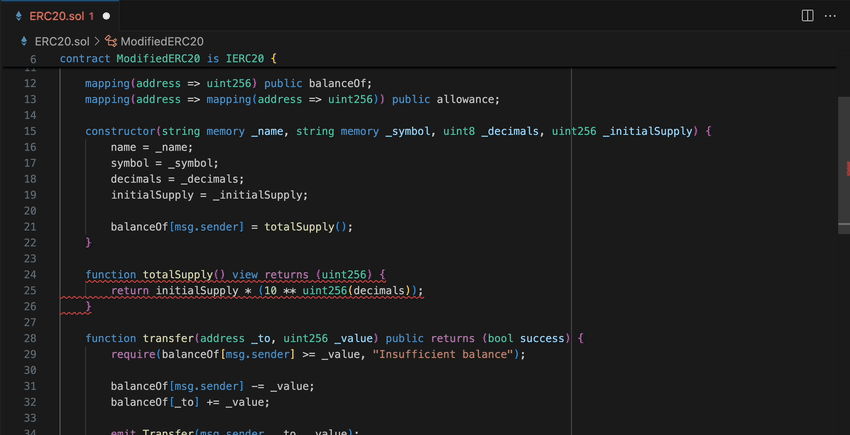Place cursor on the constructor keyword

click(120, 131)
